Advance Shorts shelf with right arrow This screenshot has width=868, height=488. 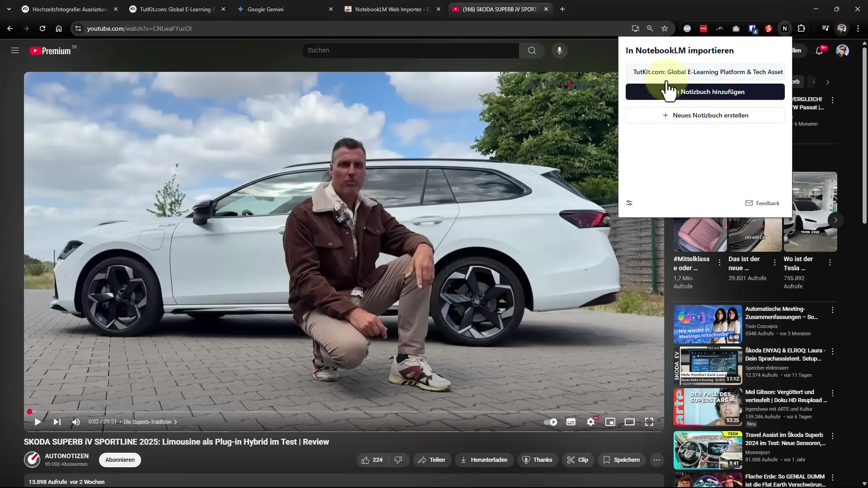(835, 220)
